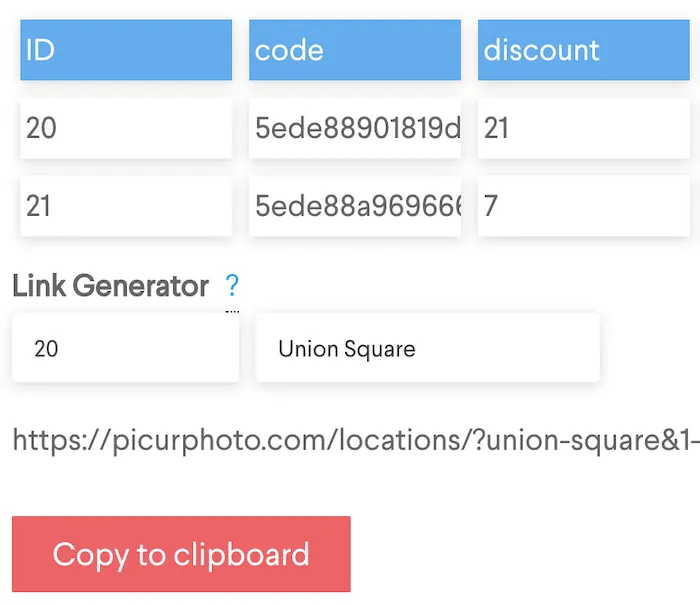
Task: Open the help tooltip beside Link Generator
Action: 232,287
